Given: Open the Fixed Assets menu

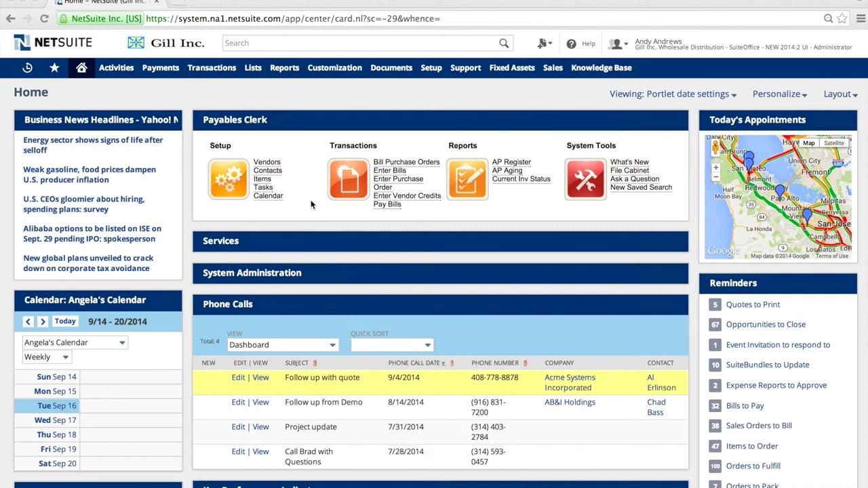Looking at the screenshot, I should click(512, 68).
